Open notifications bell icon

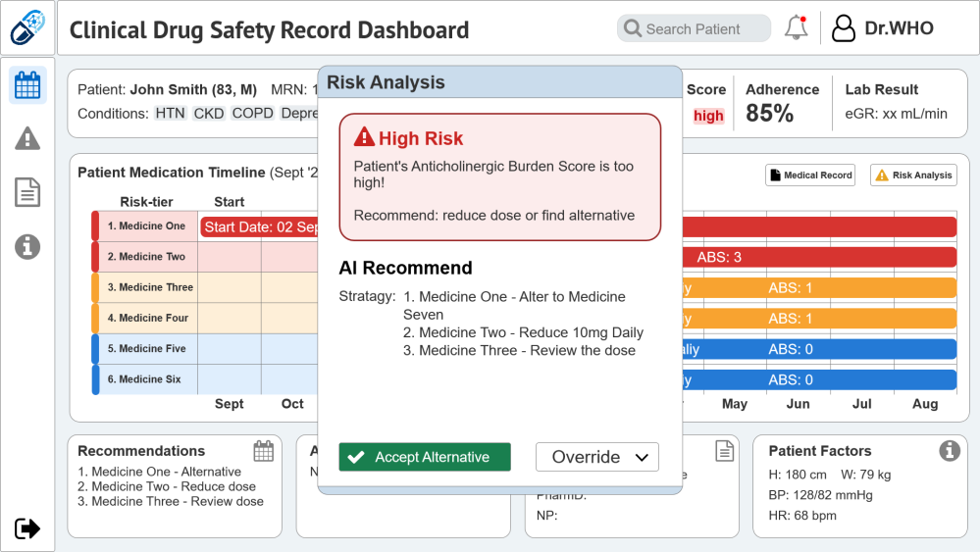(797, 28)
